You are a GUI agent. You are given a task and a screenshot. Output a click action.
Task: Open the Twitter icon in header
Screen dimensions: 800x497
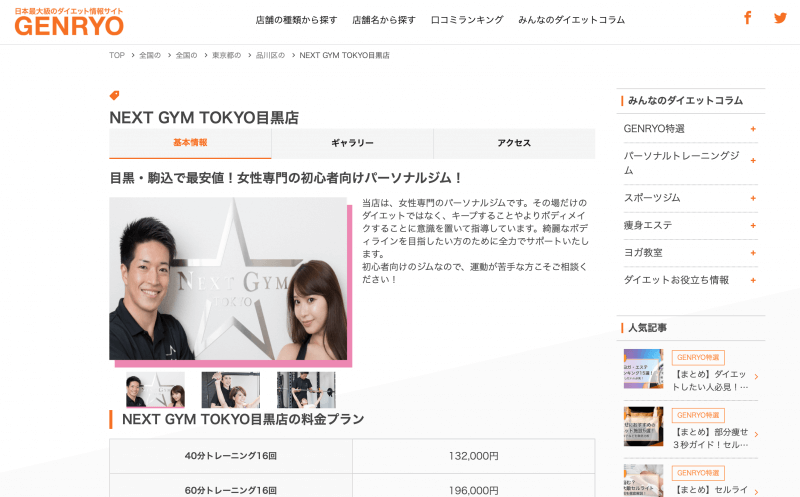780,18
